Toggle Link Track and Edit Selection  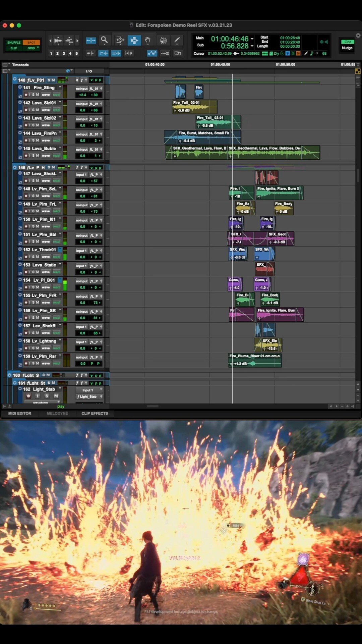(x=116, y=53)
